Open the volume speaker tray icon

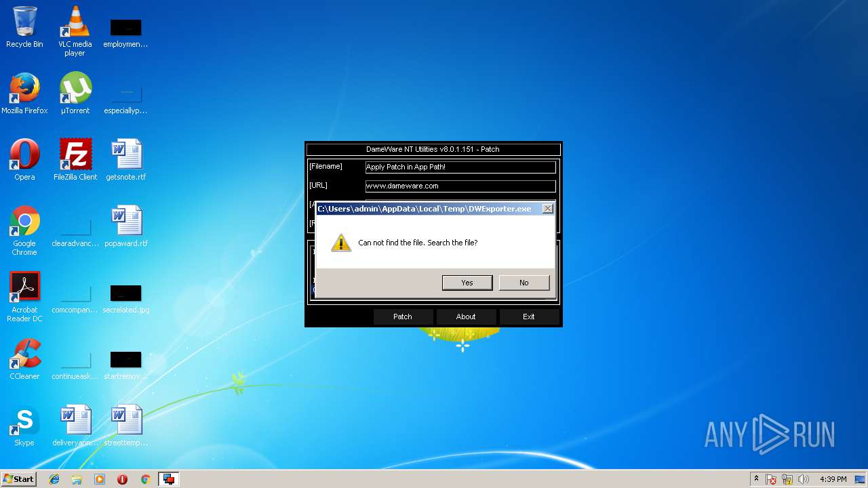point(804,479)
